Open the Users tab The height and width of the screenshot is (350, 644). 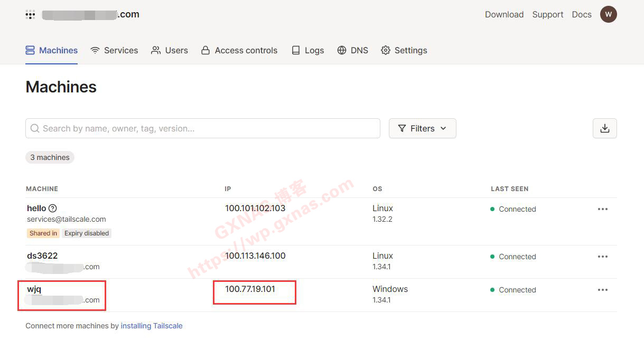pyautogui.click(x=170, y=50)
